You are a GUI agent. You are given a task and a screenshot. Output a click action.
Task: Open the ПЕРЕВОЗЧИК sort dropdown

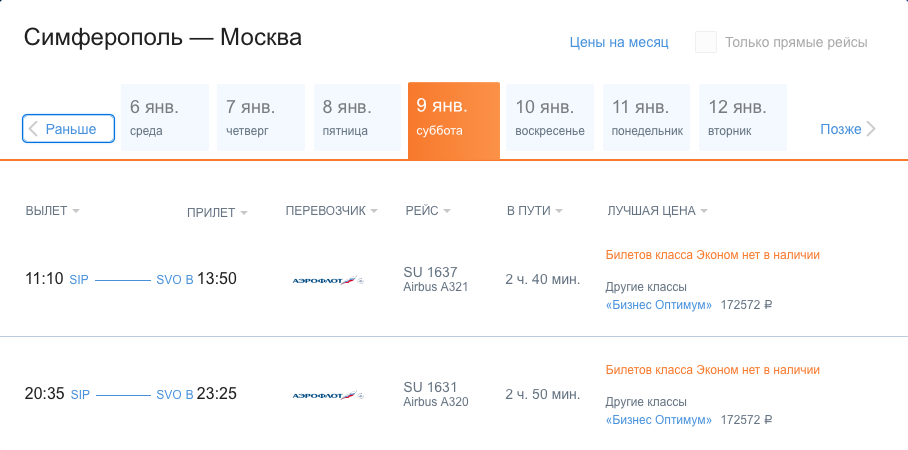point(331,211)
